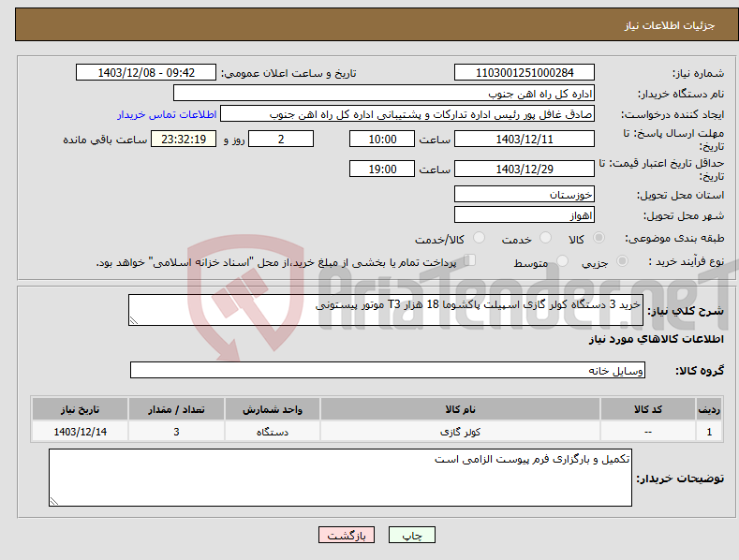The image size is (739, 560).
Task: Click the row number cell 1
Action: (x=709, y=432)
